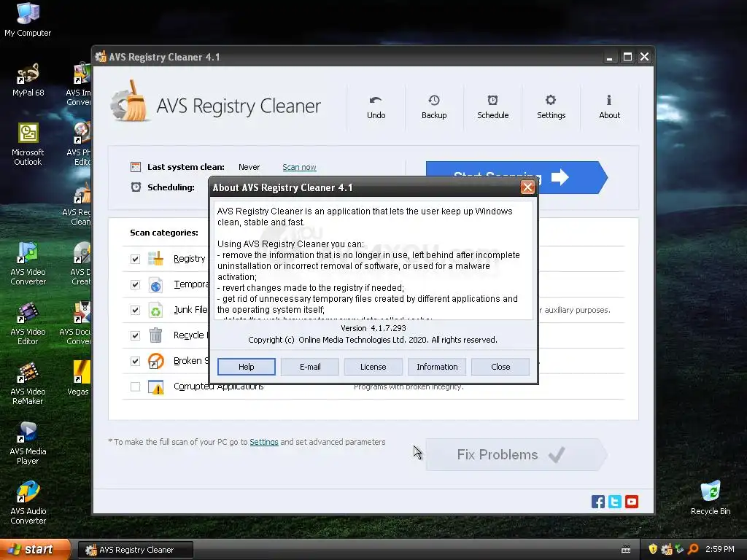Click the Scheduling clock icon
747x560 pixels.
pyautogui.click(x=136, y=187)
